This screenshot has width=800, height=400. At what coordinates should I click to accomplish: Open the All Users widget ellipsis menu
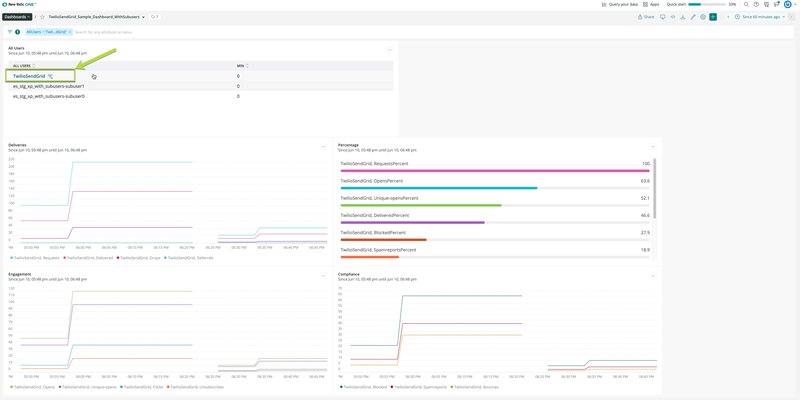[390, 50]
